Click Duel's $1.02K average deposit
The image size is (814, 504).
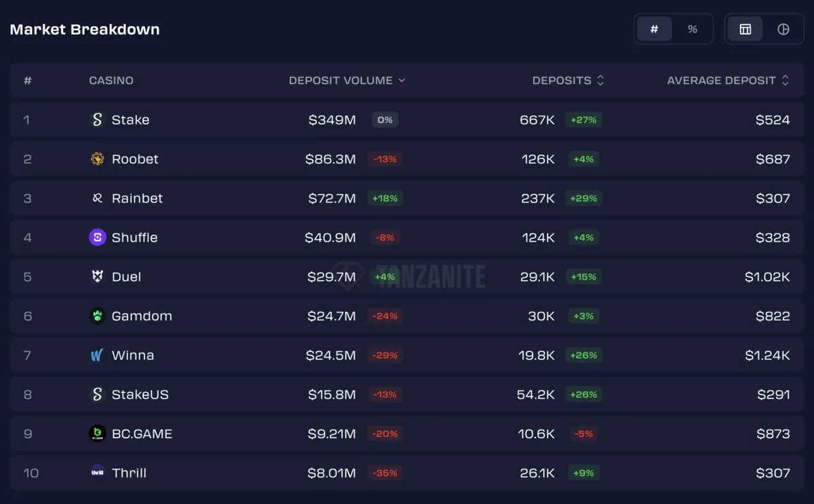(767, 277)
